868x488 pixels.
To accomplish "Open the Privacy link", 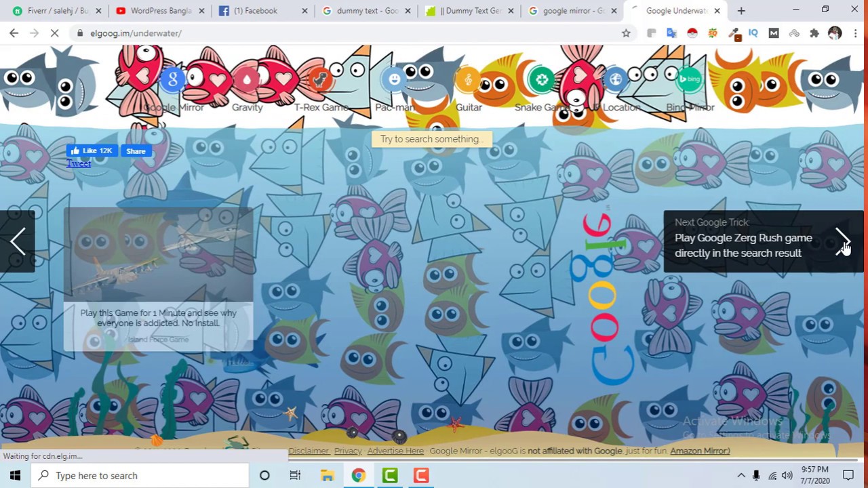I will [348, 451].
